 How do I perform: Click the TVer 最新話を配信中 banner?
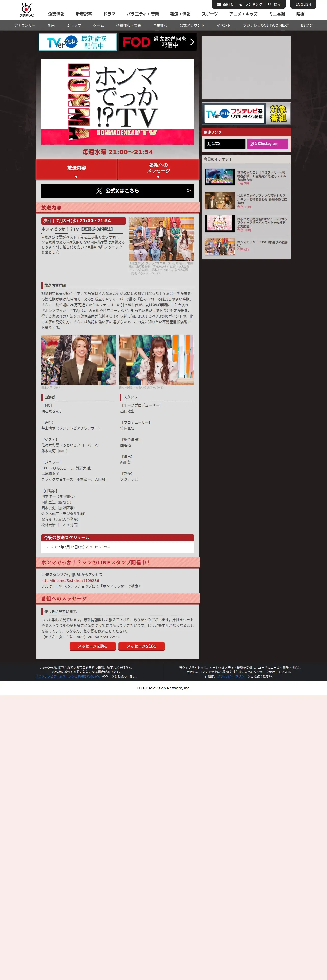point(78,42)
